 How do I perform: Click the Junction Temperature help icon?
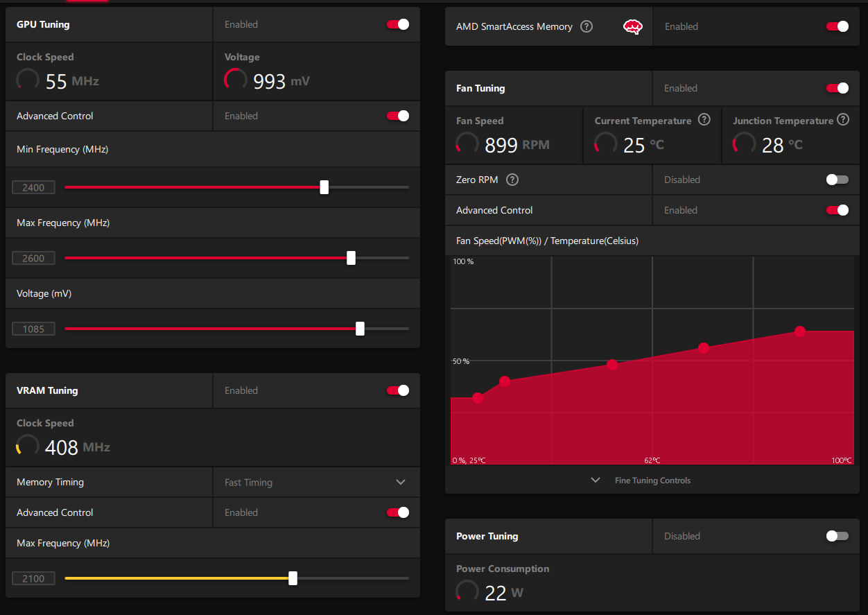(x=843, y=120)
